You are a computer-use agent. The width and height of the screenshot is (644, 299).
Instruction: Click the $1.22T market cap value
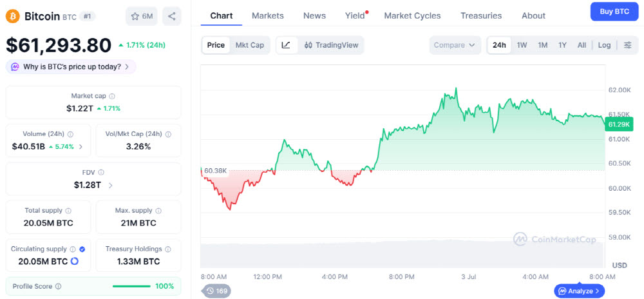click(x=80, y=108)
